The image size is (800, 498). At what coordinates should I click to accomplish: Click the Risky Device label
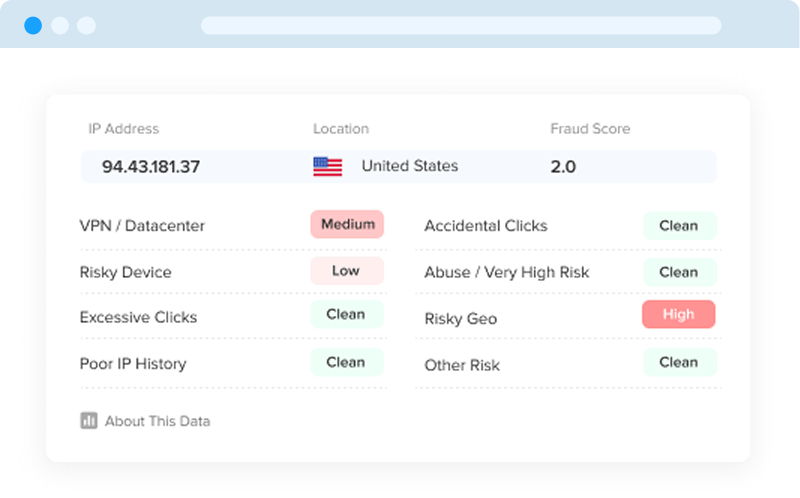click(x=126, y=272)
